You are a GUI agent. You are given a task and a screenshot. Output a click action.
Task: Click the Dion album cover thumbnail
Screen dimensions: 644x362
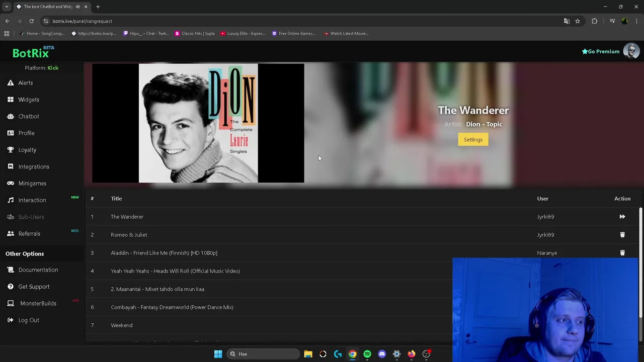(198, 123)
